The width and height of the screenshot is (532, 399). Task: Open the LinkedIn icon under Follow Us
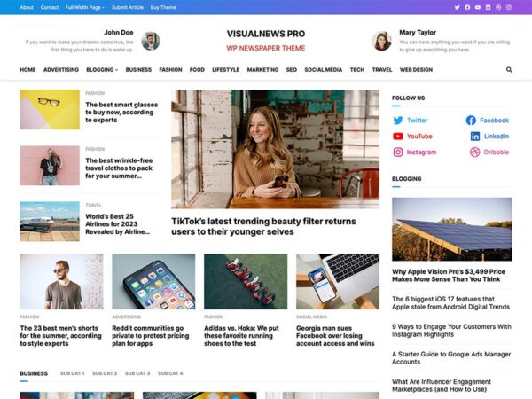click(x=475, y=136)
